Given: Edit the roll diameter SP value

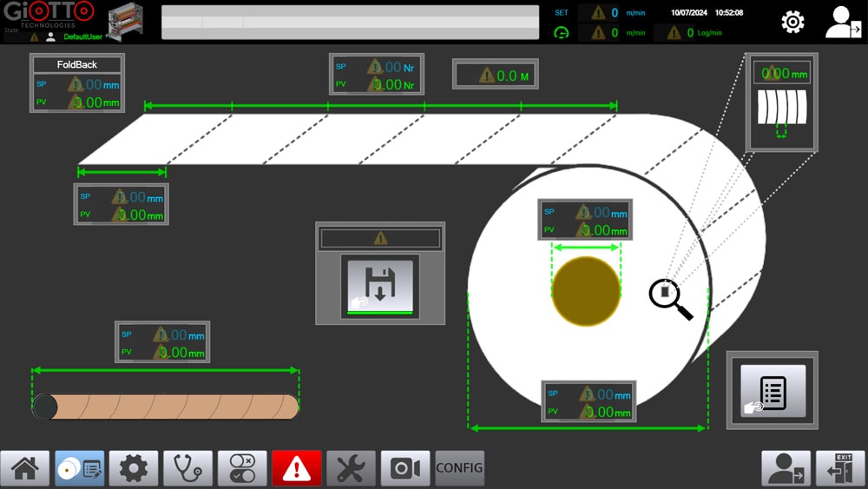Looking at the screenshot, I should [599, 395].
